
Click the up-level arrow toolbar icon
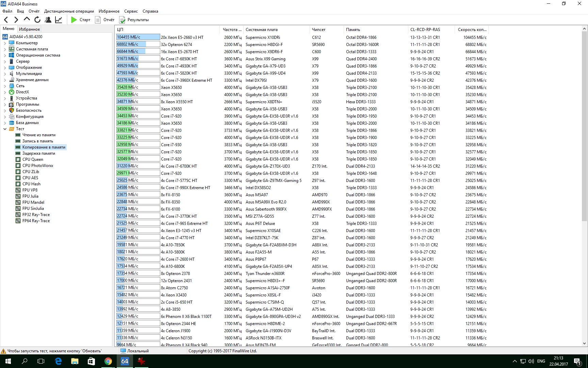(27, 19)
